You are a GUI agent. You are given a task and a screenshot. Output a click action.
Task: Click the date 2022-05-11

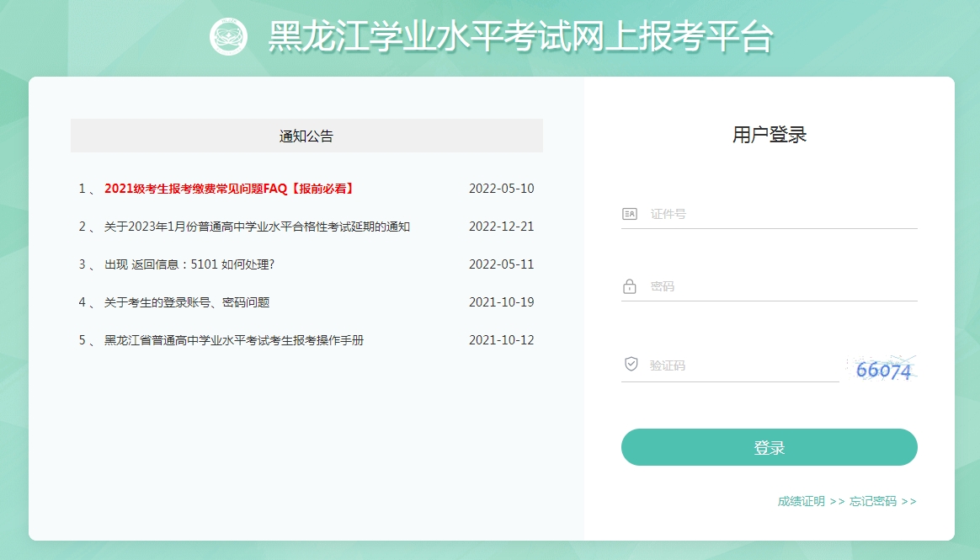click(x=501, y=264)
